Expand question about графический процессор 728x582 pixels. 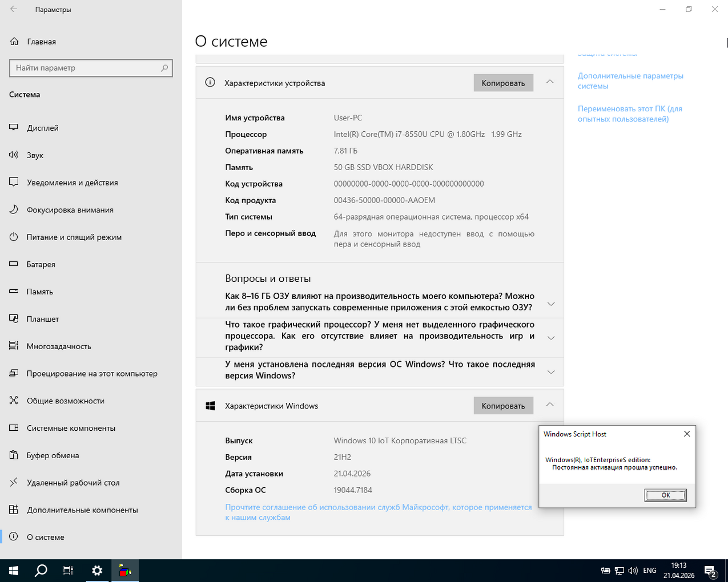coord(551,338)
